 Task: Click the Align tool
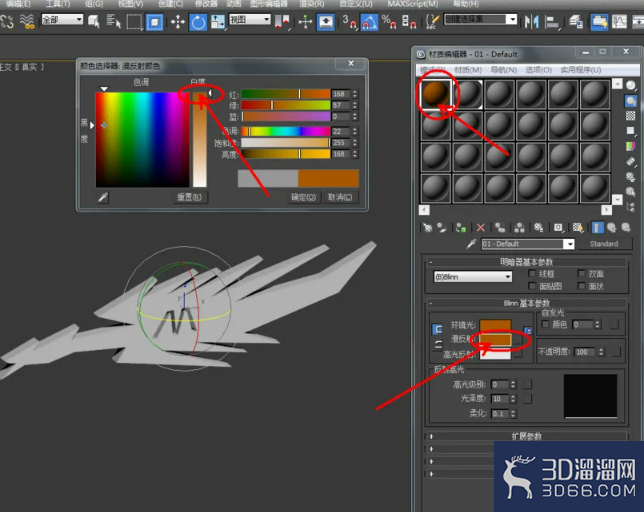pyautogui.click(x=552, y=22)
